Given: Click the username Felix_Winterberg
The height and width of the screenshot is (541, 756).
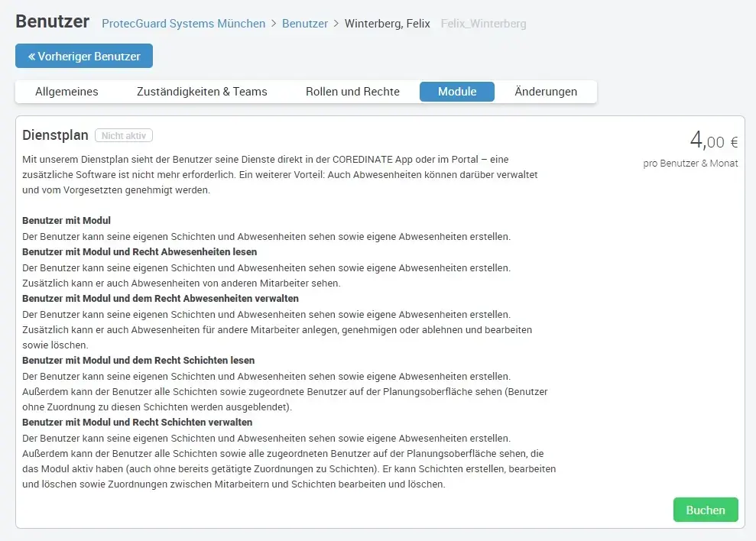Looking at the screenshot, I should [x=482, y=24].
